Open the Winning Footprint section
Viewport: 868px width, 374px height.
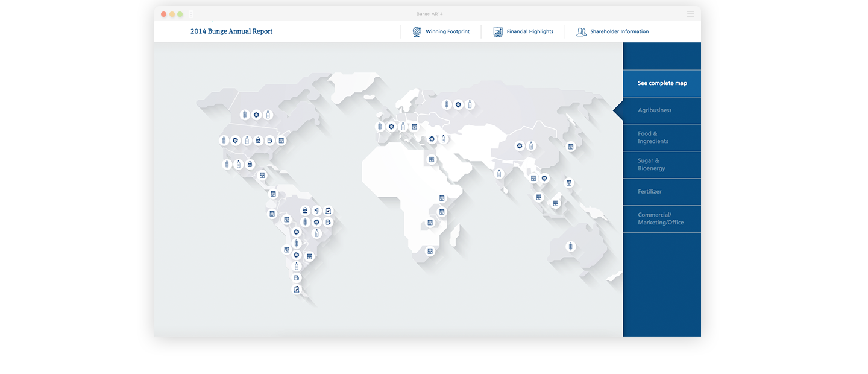pyautogui.click(x=441, y=31)
